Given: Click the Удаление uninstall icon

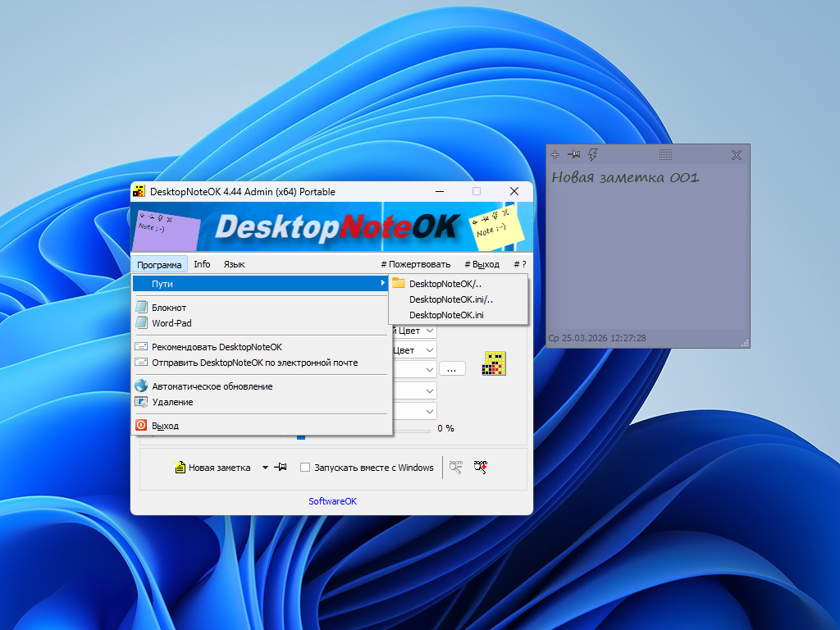Looking at the screenshot, I should coord(141,402).
